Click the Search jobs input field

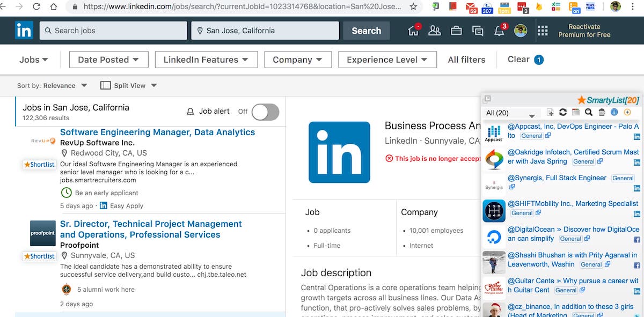click(x=114, y=31)
